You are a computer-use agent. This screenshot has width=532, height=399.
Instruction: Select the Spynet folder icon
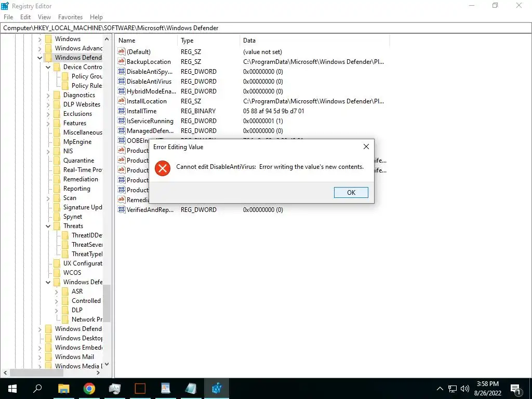57,217
